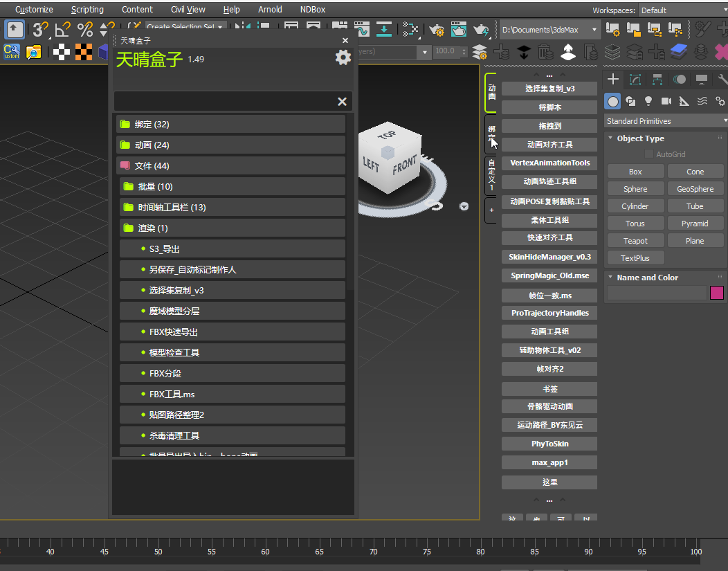728x571 pixels.
Task: Switch to the Motion panel icon
Action: tap(680, 80)
